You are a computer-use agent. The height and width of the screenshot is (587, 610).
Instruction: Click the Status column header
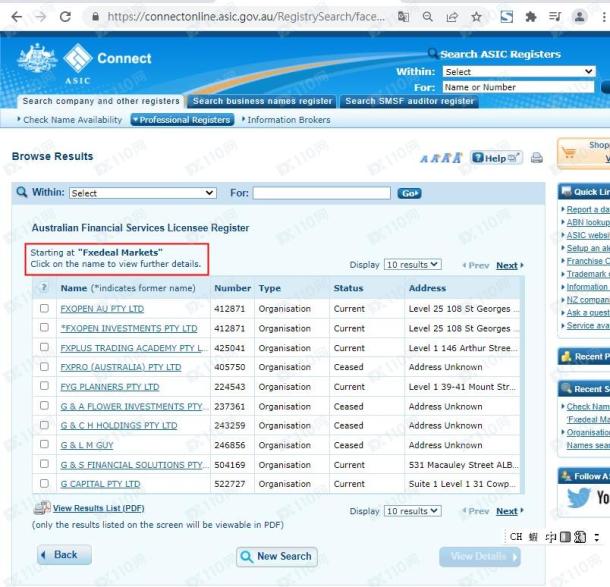[x=348, y=288]
